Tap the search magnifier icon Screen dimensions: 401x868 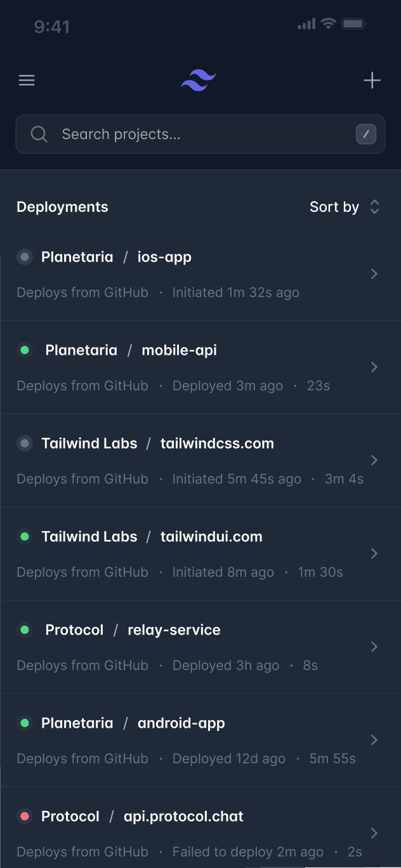(39, 134)
